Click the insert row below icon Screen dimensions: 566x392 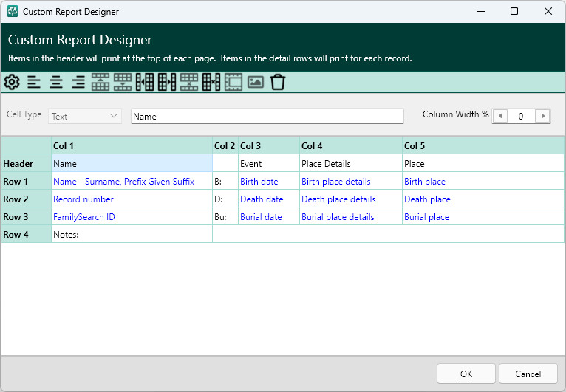tap(123, 82)
